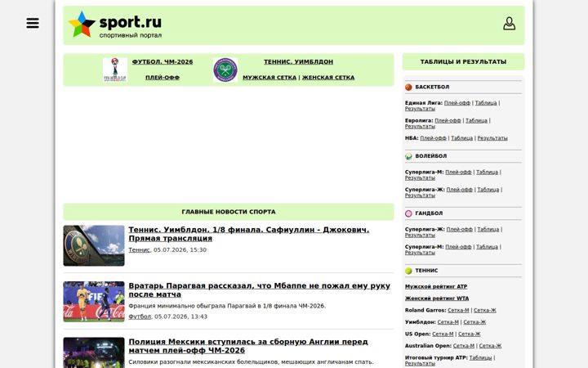Open Евролига Таблица link
This screenshot has height=368, width=588.
[x=476, y=120]
